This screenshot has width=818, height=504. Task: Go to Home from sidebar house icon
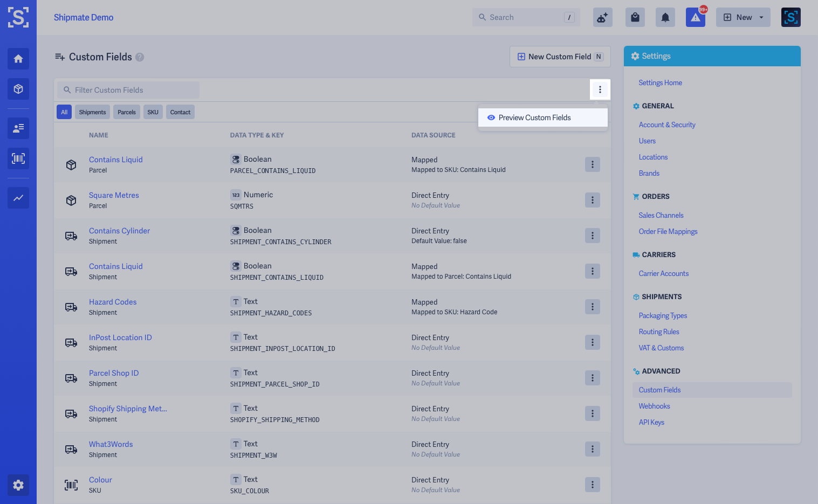tap(18, 59)
